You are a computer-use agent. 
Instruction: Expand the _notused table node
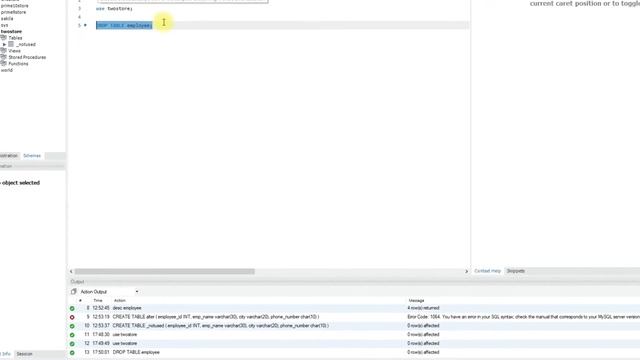[4, 44]
